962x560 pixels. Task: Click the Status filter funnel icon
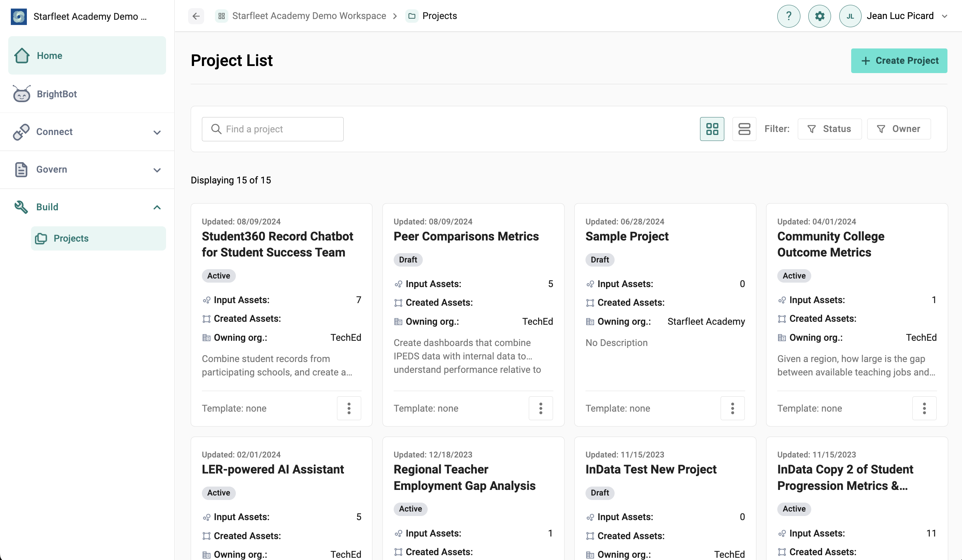pyautogui.click(x=812, y=129)
